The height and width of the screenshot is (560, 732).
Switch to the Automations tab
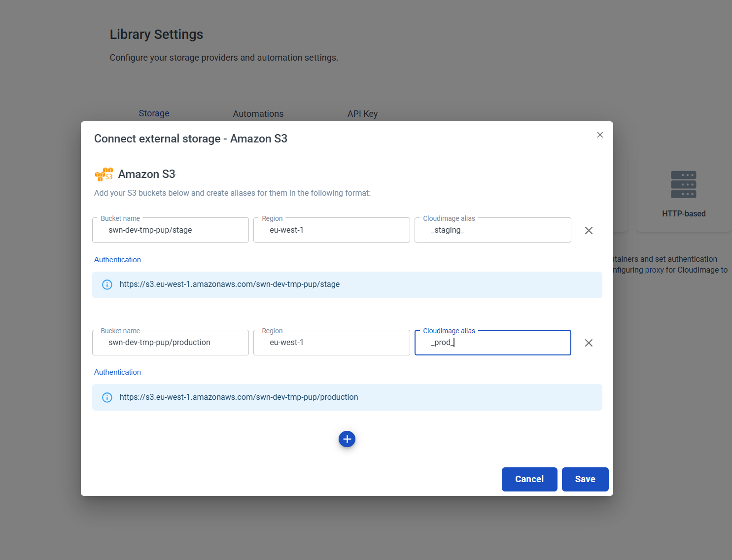(x=258, y=114)
